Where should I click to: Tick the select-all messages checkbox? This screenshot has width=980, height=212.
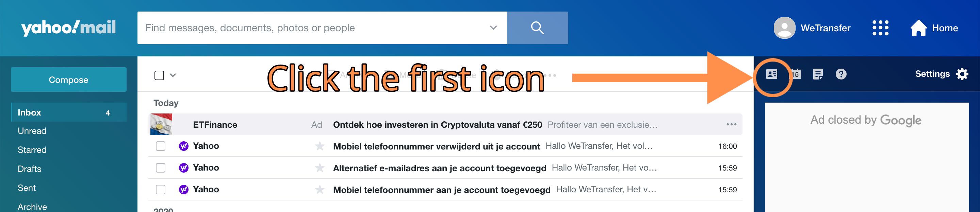[159, 75]
